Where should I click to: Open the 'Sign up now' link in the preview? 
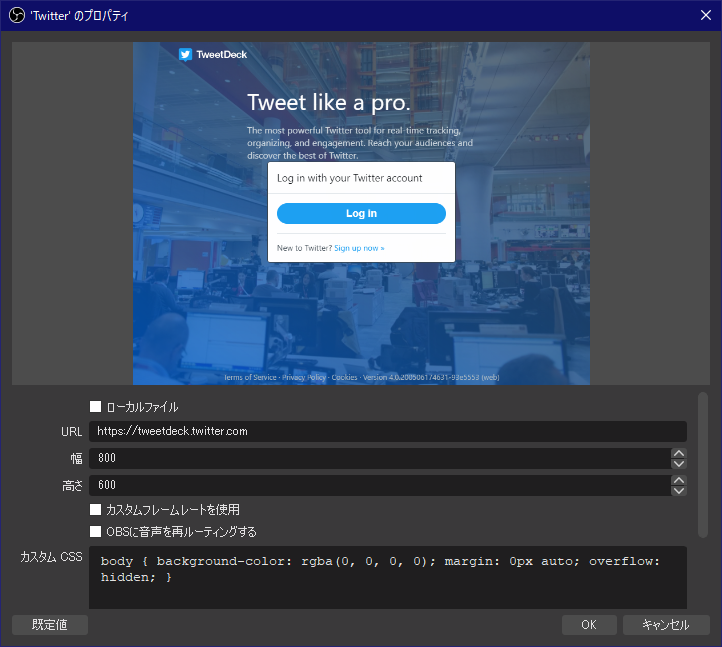click(359, 248)
